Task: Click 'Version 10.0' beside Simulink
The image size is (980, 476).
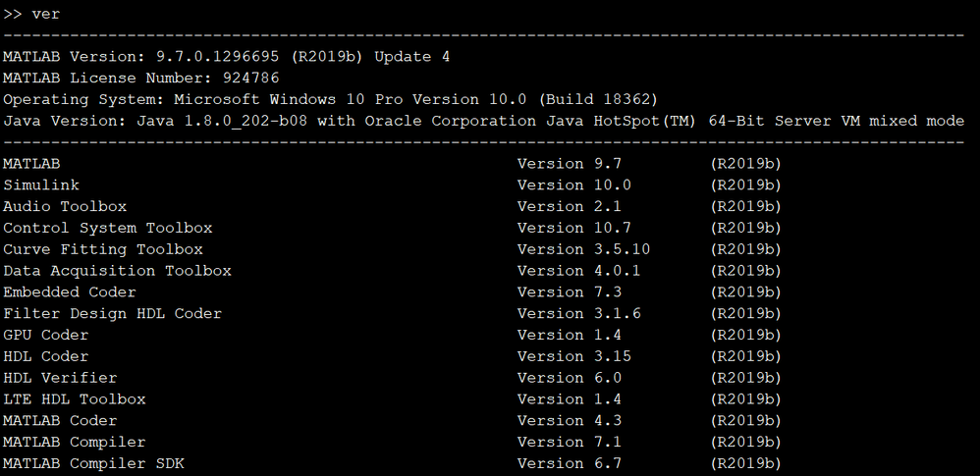Action: (574, 185)
